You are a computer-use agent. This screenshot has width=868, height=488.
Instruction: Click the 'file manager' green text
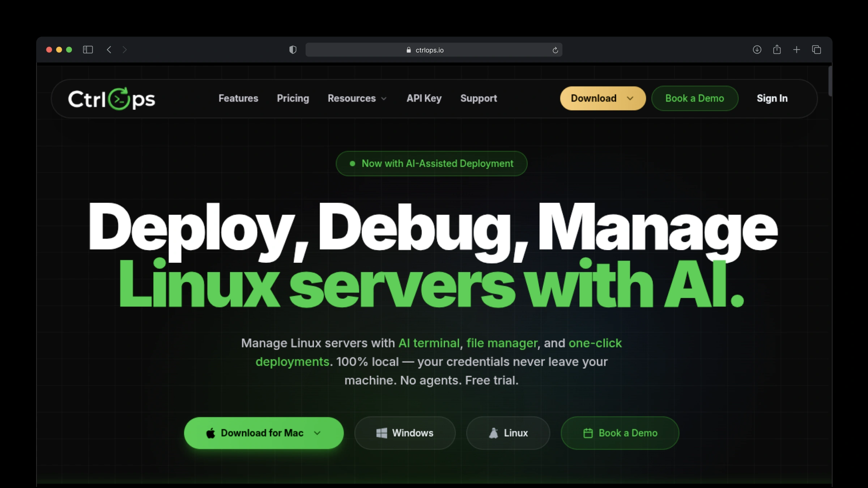pos(502,343)
